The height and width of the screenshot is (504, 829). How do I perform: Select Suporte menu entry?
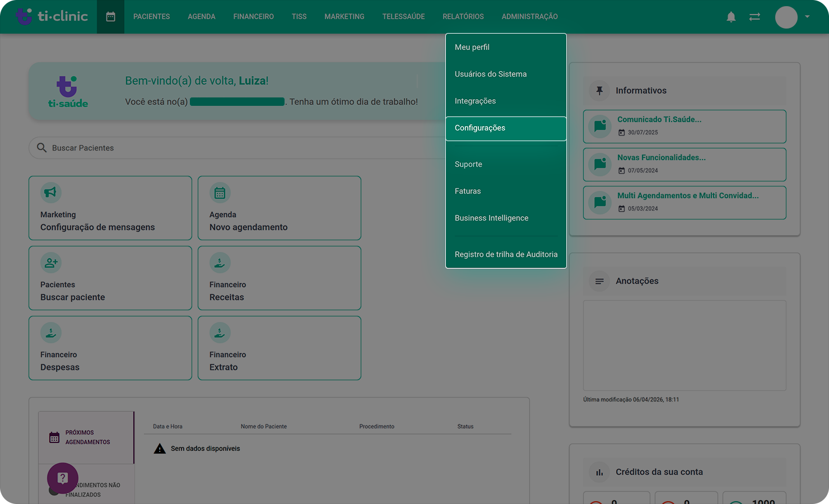pyautogui.click(x=506, y=165)
